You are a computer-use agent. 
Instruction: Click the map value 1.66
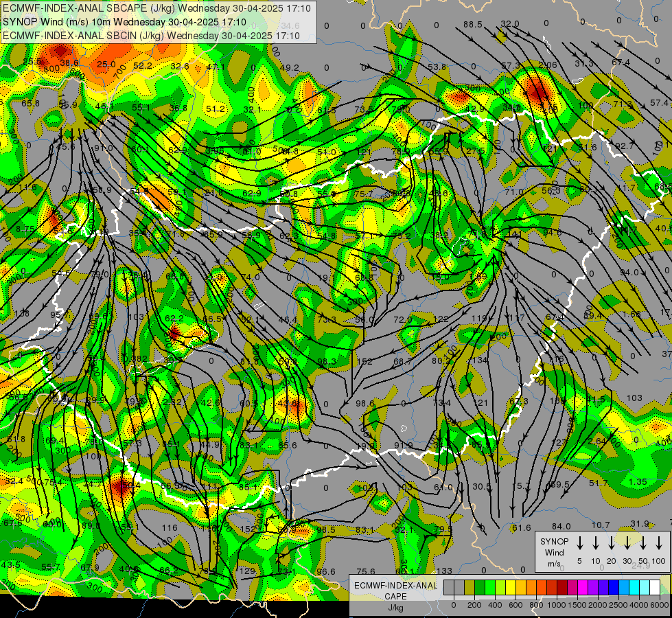click(632, 314)
